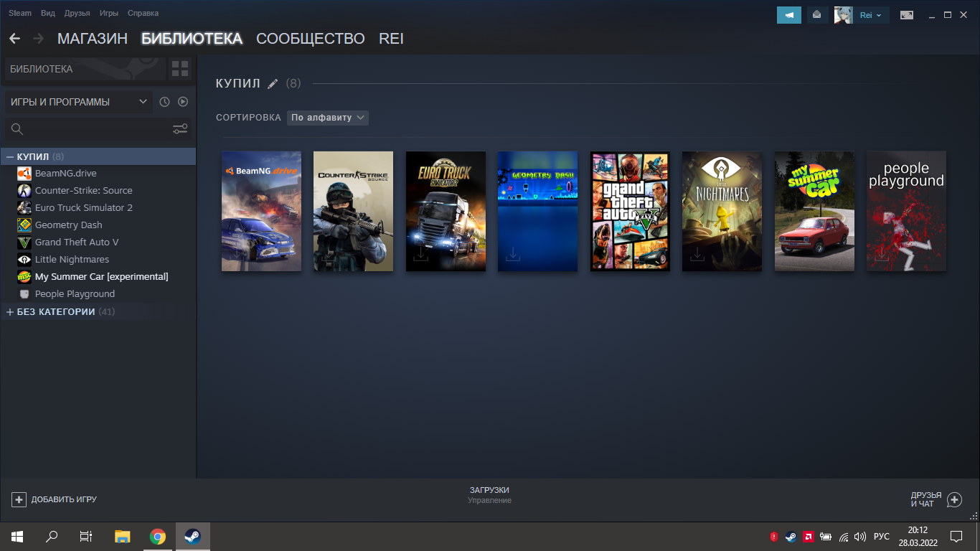Click Euro Truck Simulator 2 list icon
The width and height of the screenshot is (980, 551).
point(24,207)
